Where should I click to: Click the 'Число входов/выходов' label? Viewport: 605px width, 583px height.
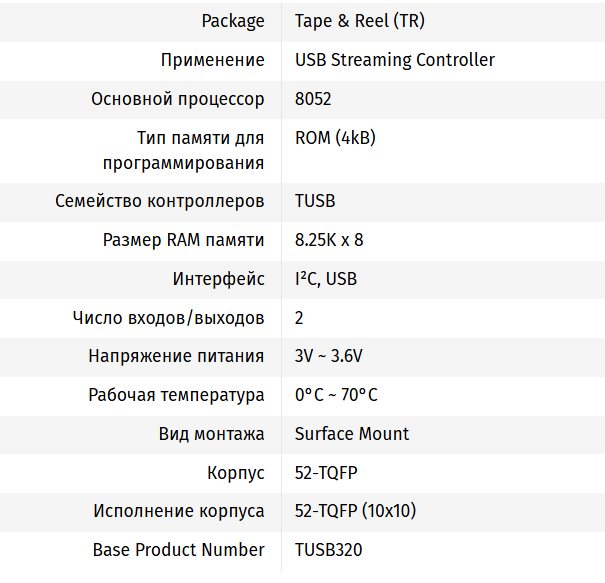pos(169,318)
